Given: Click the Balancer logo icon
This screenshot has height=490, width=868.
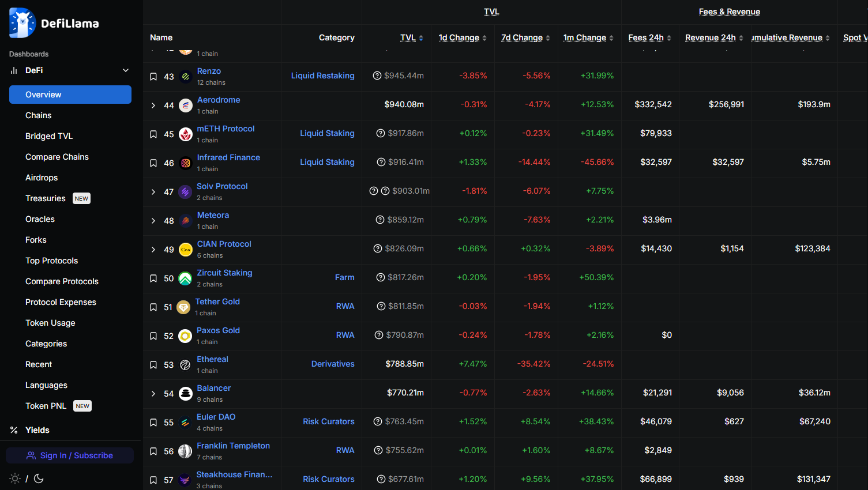Looking at the screenshot, I should coord(186,394).
